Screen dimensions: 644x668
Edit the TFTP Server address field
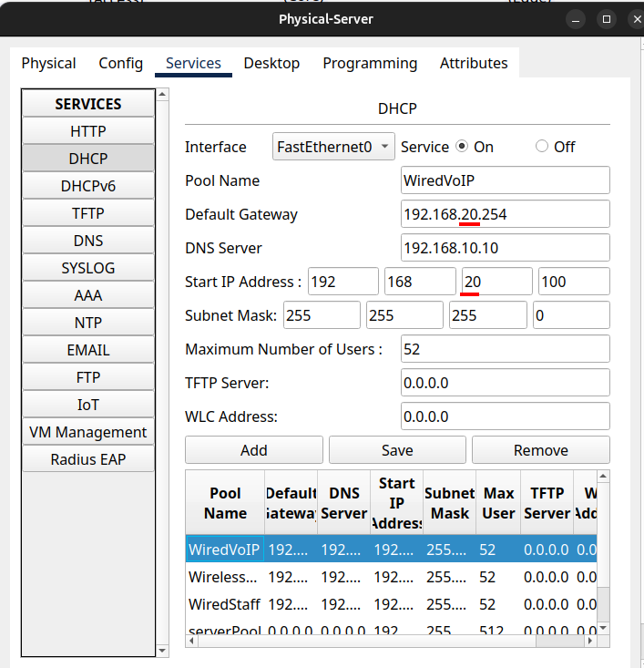pyautogui.click(x=506, y=382)
